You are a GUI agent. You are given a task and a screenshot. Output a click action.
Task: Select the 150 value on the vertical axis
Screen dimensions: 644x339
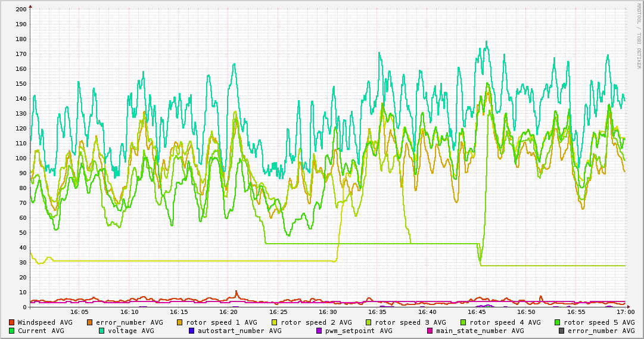click(21, 83)
